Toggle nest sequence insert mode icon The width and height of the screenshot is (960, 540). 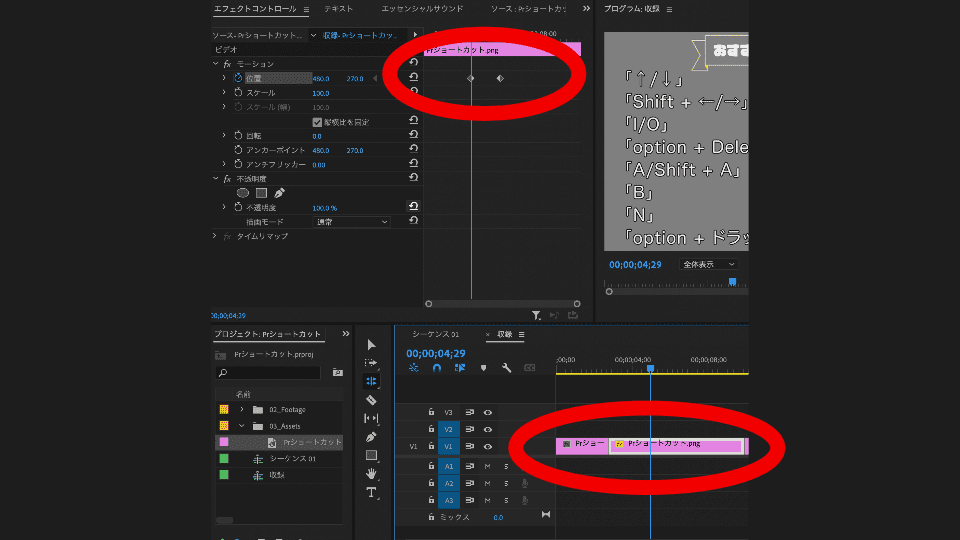(x=413, y=367)
